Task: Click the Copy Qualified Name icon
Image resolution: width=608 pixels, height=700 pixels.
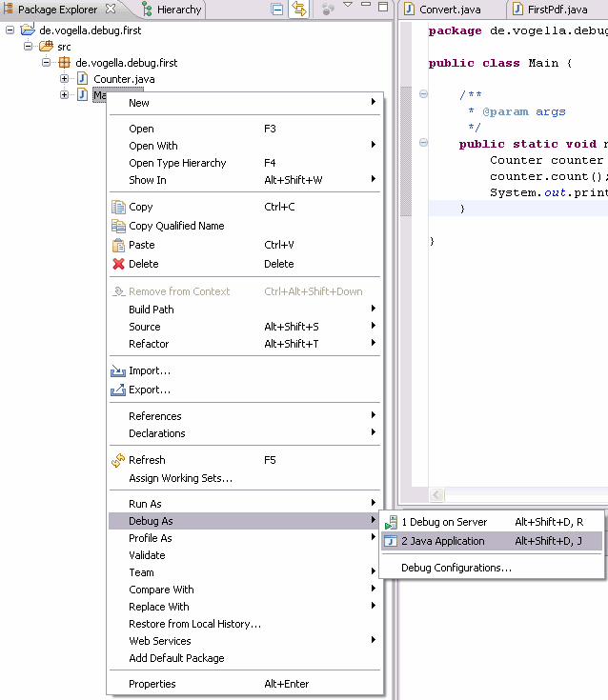Action: pos(118,226)
